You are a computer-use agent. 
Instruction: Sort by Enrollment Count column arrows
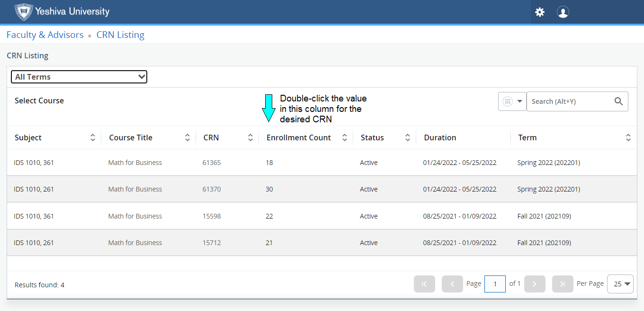pyautogui.click(x=345, y=138)
